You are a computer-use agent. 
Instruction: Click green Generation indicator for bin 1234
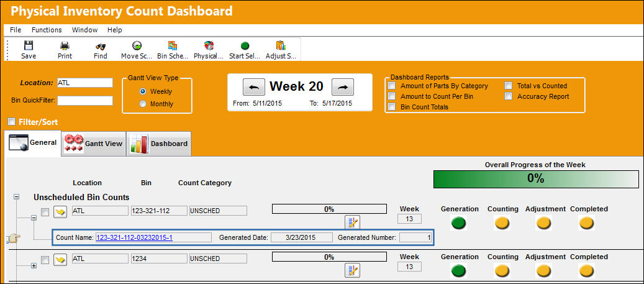click(x=459, y=271)
